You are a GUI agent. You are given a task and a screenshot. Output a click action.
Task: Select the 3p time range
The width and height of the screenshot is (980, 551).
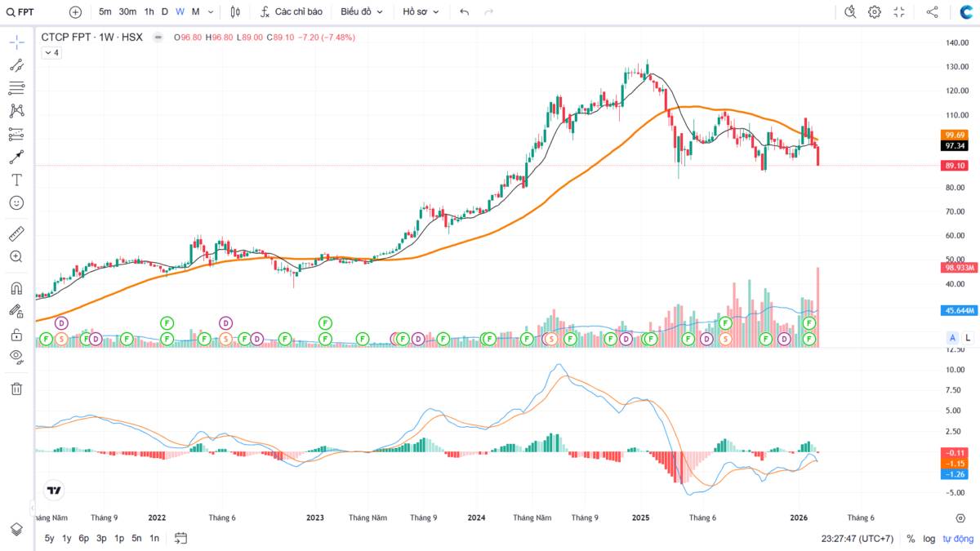point(101,538)
